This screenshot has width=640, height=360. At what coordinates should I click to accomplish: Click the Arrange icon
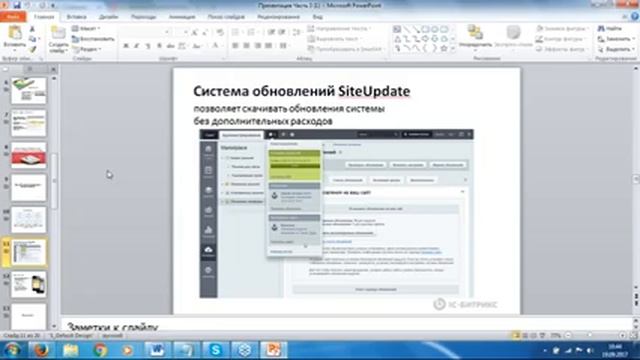475,32
